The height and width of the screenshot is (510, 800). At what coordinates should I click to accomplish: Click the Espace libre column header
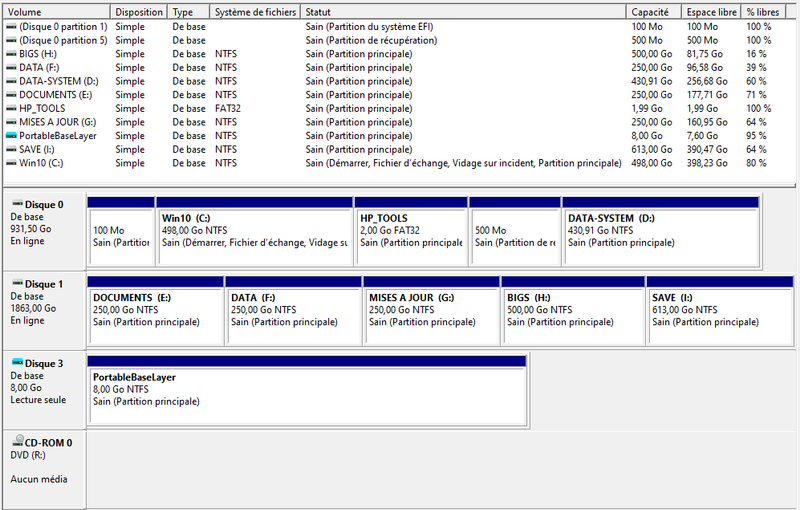712,12
